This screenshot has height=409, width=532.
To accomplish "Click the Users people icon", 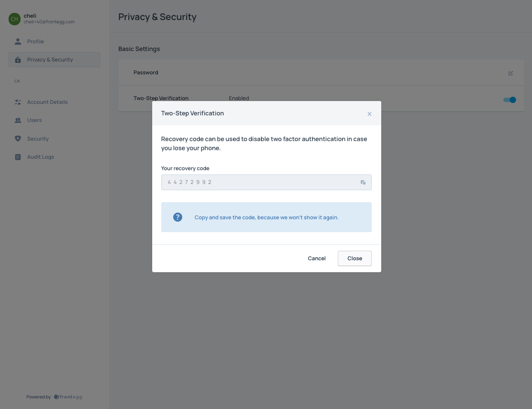I will (18, 120).
